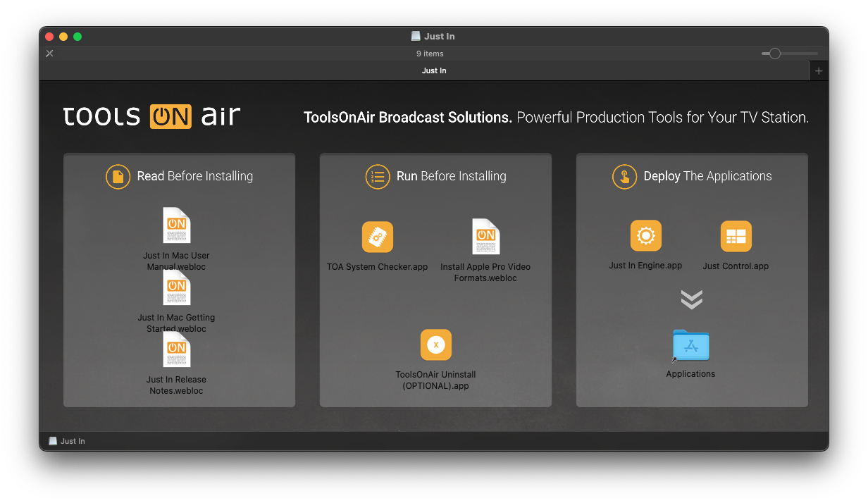Click the Applications folder label
Viewport: 868px width, 503px height.
click(690, 374)
